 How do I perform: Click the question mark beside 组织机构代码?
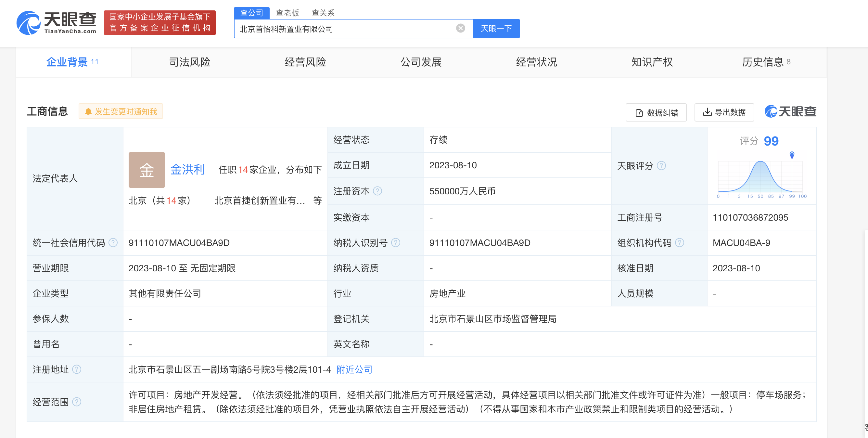[x=679, y=243]
